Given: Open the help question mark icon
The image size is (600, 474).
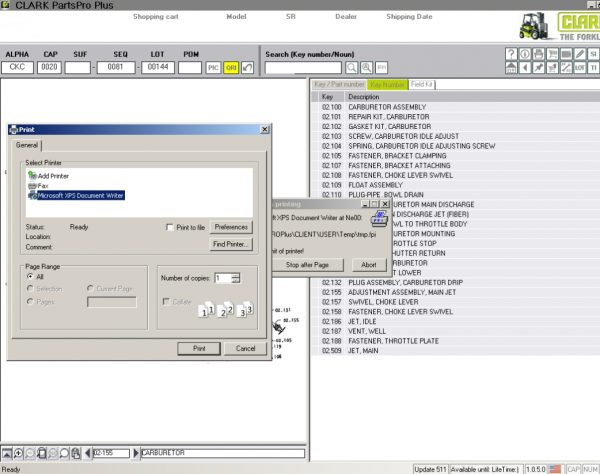Looking at the screenshot, I should point(511,54).
